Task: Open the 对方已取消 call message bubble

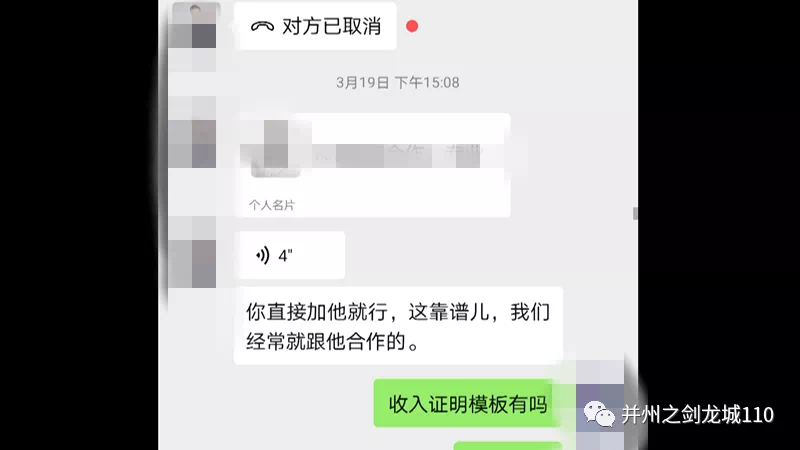Action: coord(315,26)
